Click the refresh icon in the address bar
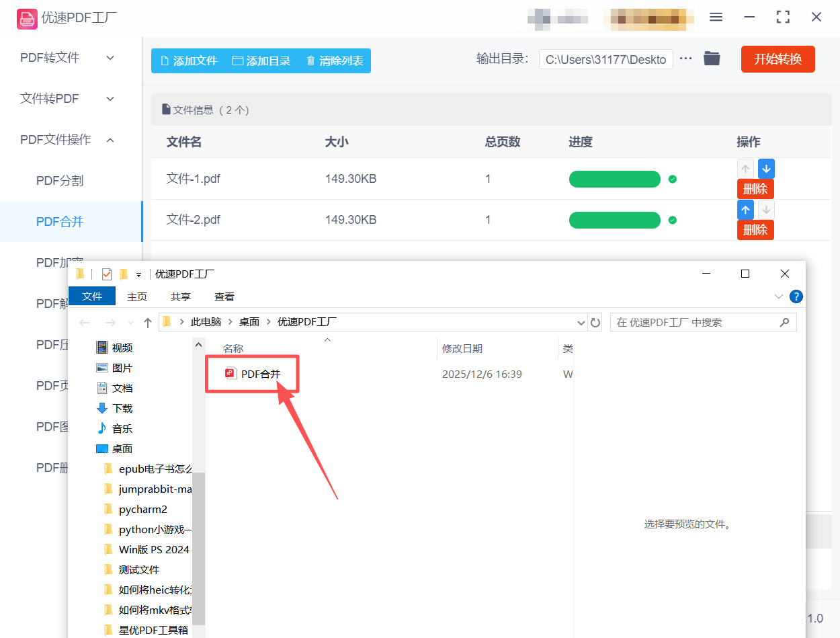Screen dimensions: 840x638 click(x=595, y=322)
